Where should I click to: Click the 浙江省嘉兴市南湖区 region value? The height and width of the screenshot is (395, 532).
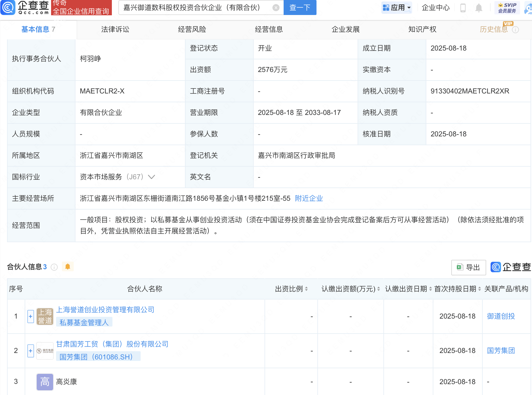[112, 155]
